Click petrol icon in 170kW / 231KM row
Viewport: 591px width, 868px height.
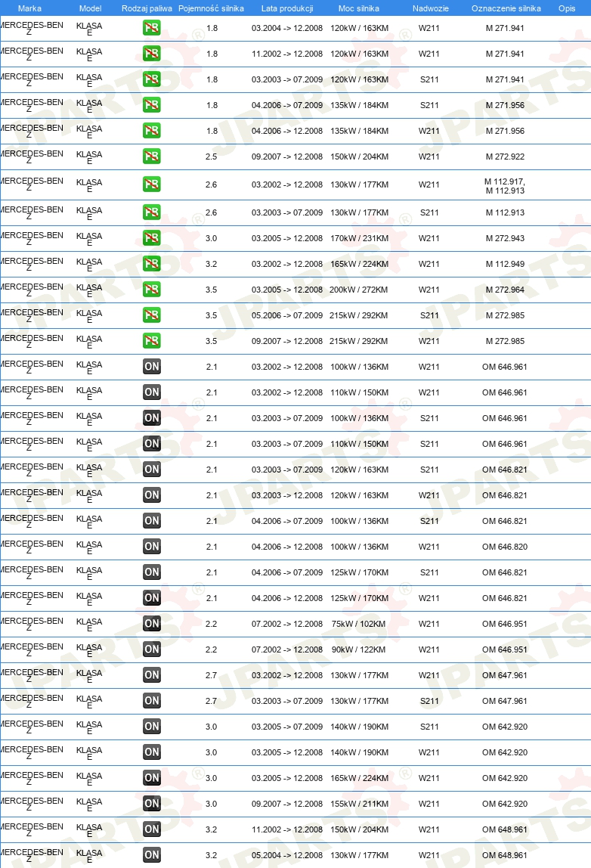152,238
